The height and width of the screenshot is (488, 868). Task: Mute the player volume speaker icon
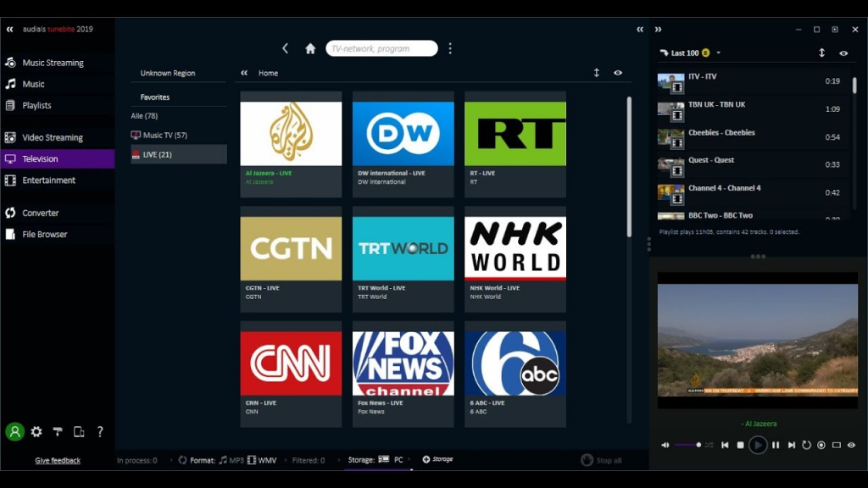665,445
